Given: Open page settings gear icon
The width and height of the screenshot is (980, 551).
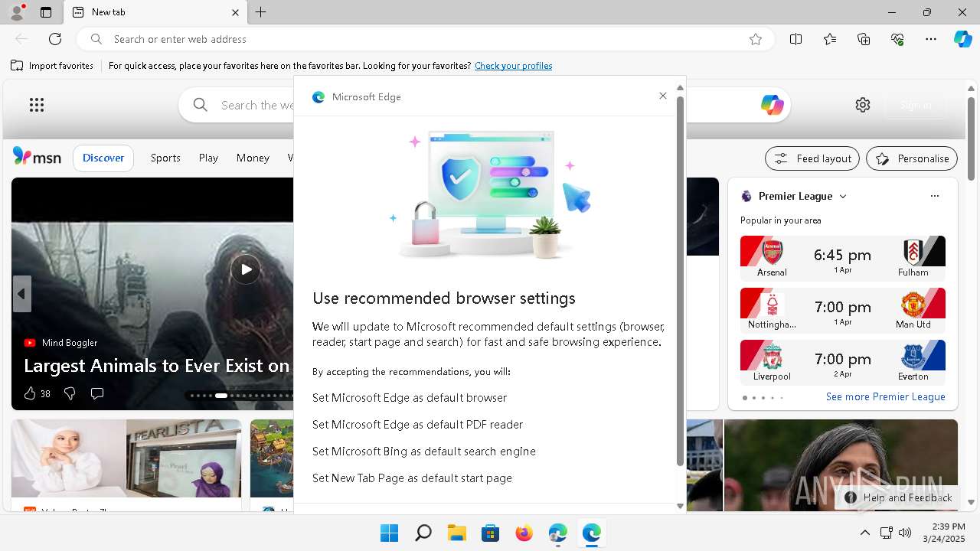Looking at the screenshot, I should [x=863, y=105].
